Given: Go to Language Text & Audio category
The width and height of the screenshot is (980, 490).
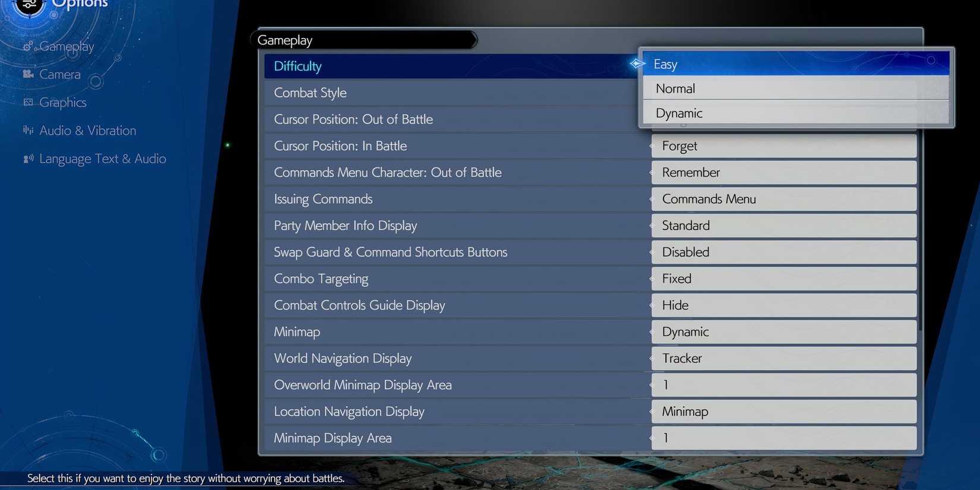Looking at the screenshot, I should 102,159.
